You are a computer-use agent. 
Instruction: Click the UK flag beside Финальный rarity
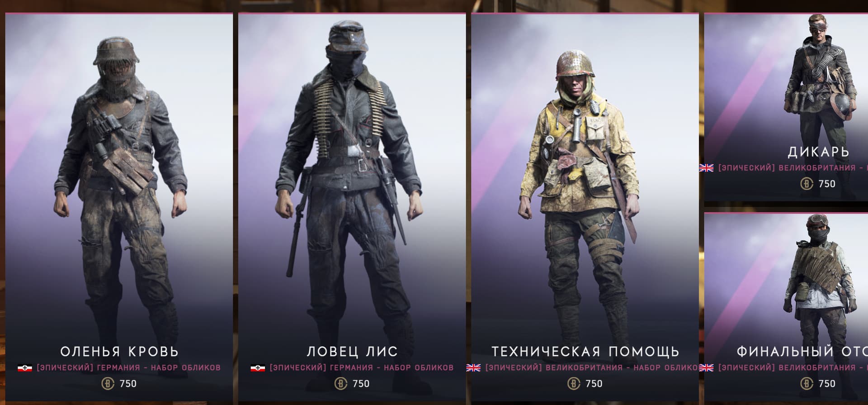[706, 368]
